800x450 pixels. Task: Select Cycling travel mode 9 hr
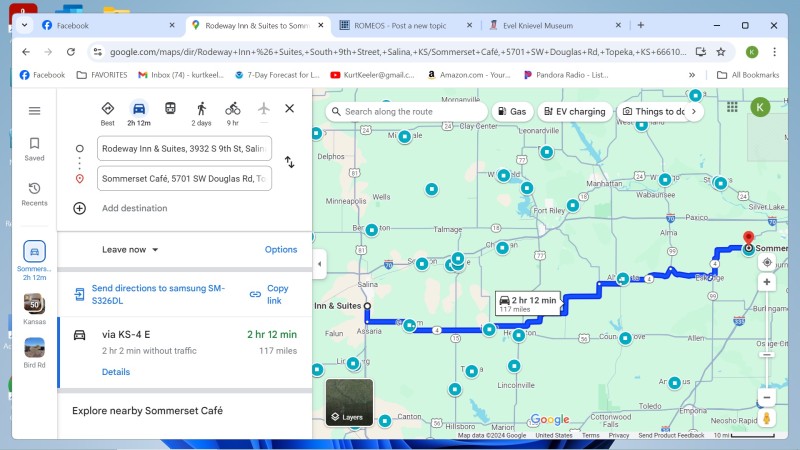click(x=233, y=113)
